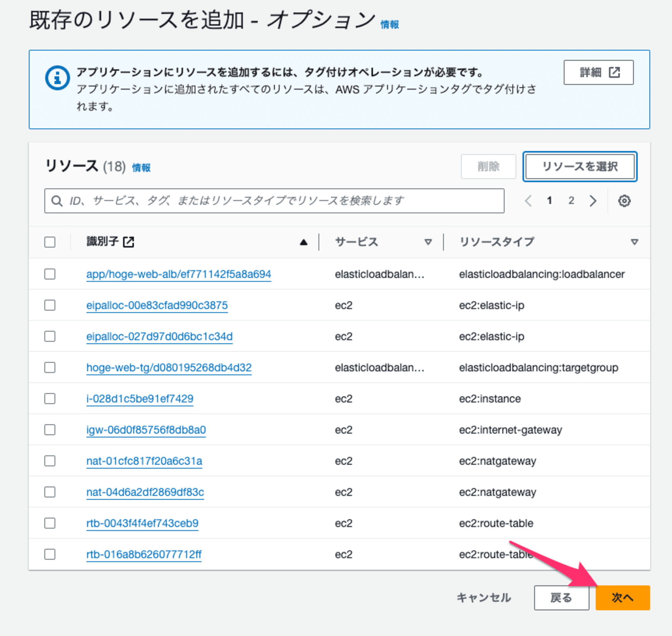Click the external link icon beside 識別子
Image resolution: width=672 pixels, height=636 pixels.
[x=128, y=242]
